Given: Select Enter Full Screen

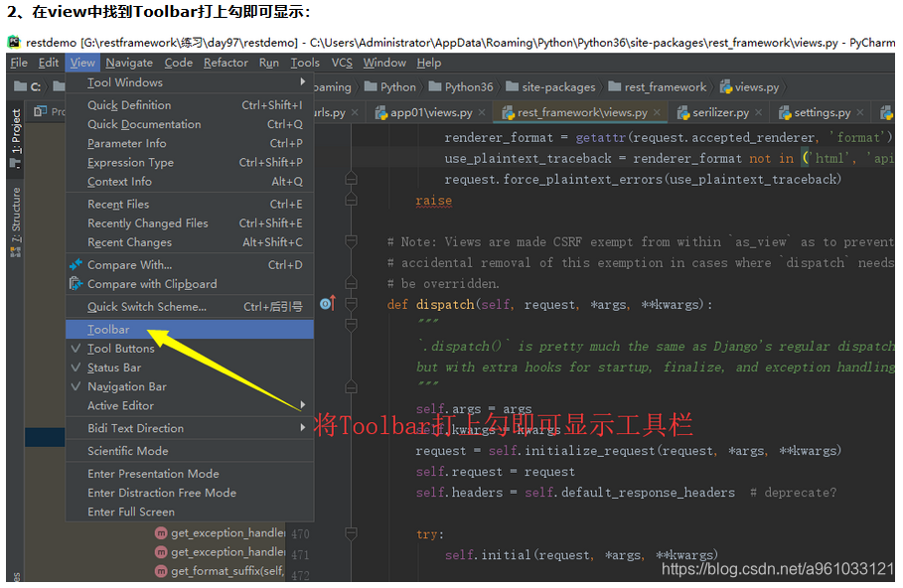Looking at the screenshot, I should click(x=190, y=512).
